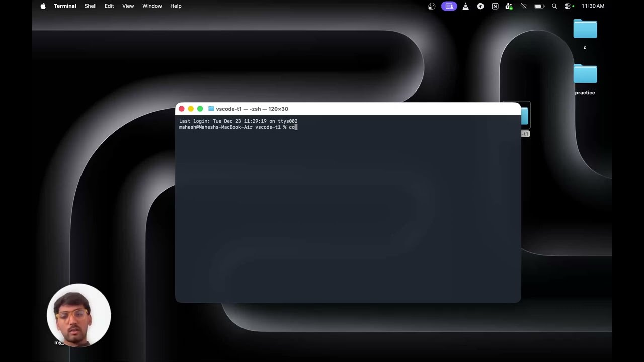Screen dimensions: 644x362
Task: Open the Window menu
Action: point(152,6)
